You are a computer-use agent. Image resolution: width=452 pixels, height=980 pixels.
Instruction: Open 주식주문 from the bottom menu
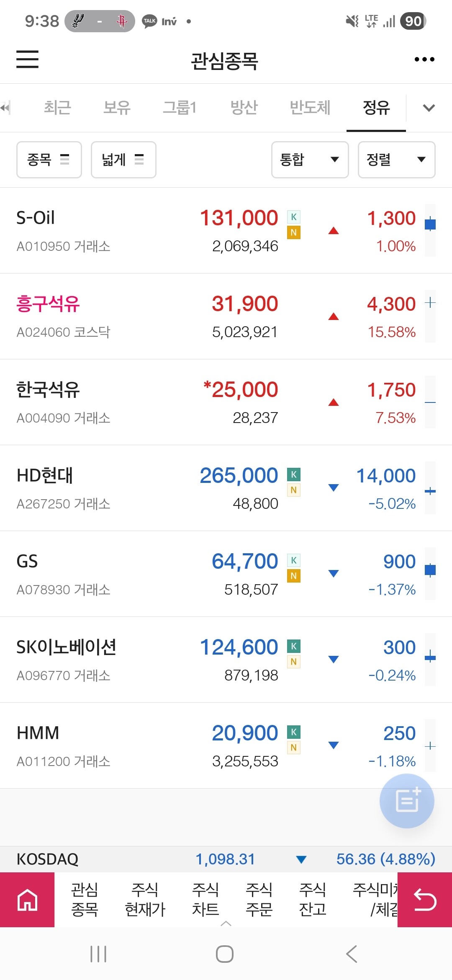[x=259, y=900]
